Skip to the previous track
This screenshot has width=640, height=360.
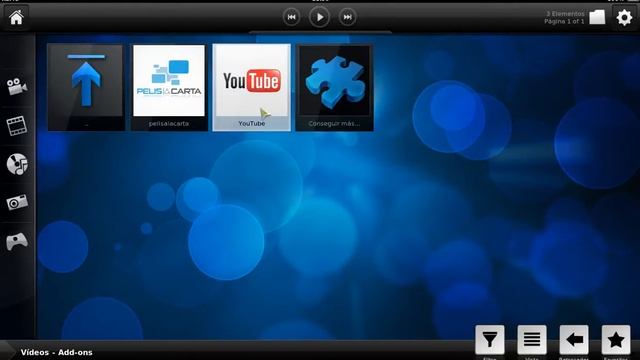[291, 17]
